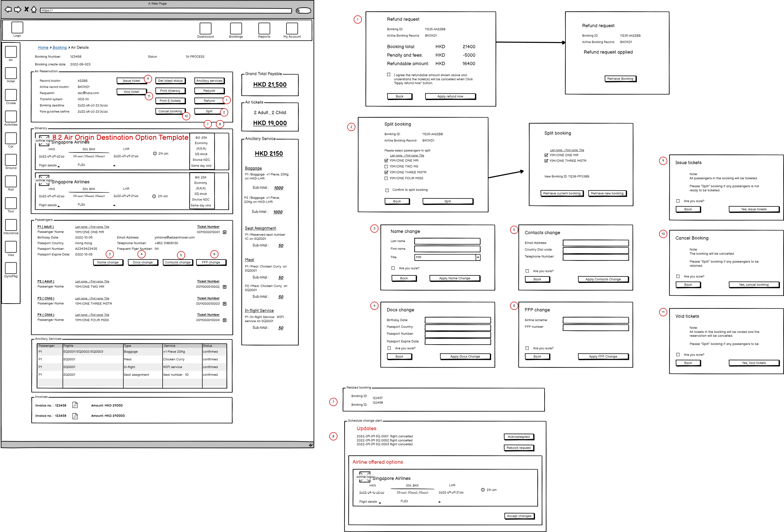
Task: Click the Last name input field
Action: coord(447,241)
